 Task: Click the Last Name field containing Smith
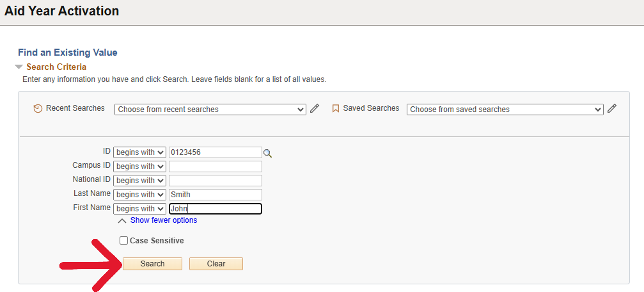(x=215, y=195)
